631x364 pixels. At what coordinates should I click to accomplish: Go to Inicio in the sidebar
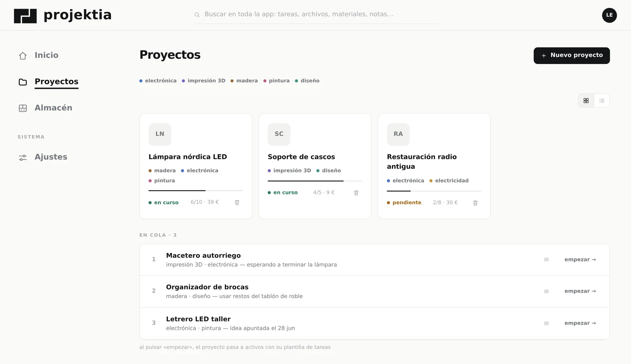click(47, 55)
